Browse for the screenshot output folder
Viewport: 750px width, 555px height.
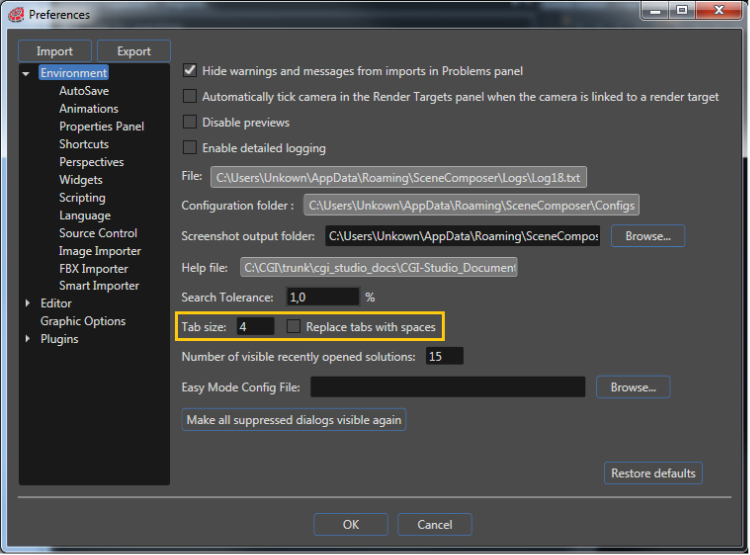pos(648,236)
